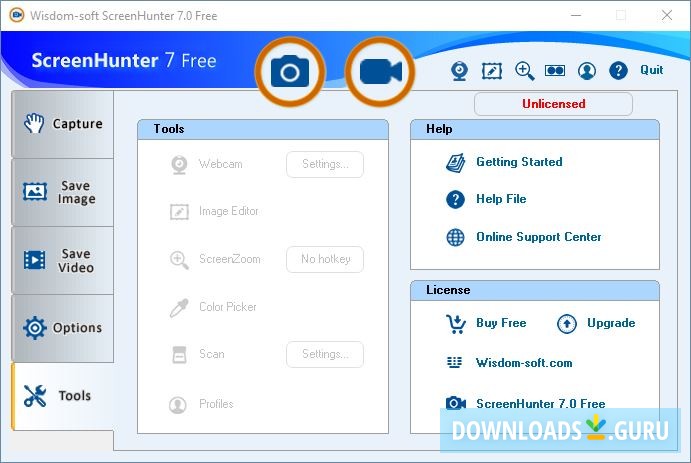
Task: Close the ScreenHunter window
Action: click(x=667, y=15)
